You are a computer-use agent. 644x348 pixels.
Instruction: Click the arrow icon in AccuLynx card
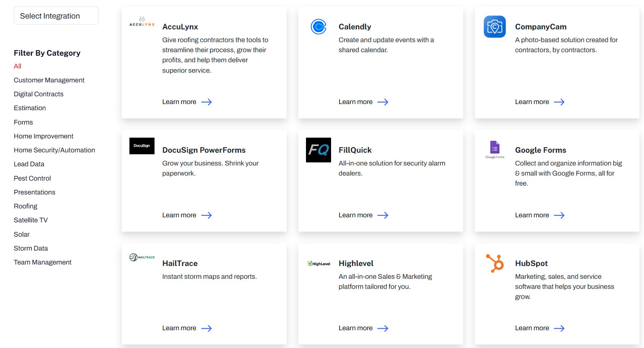(x=207, y=102)
